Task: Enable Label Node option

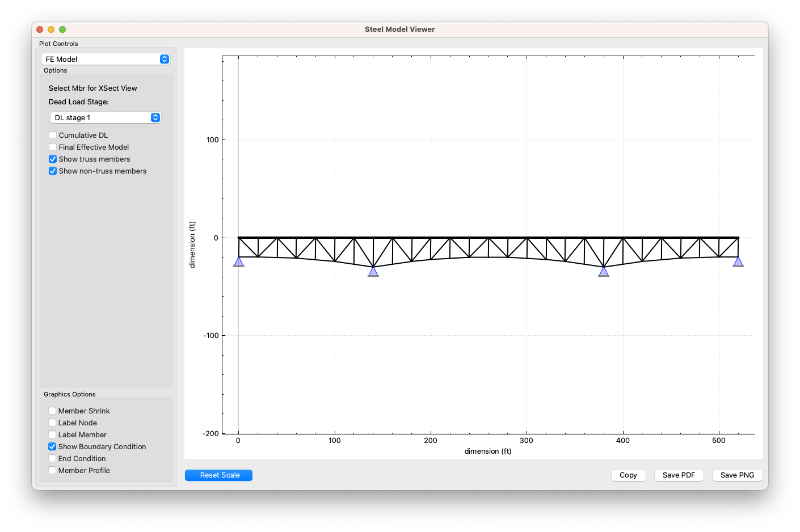Action: coord(52,423)
